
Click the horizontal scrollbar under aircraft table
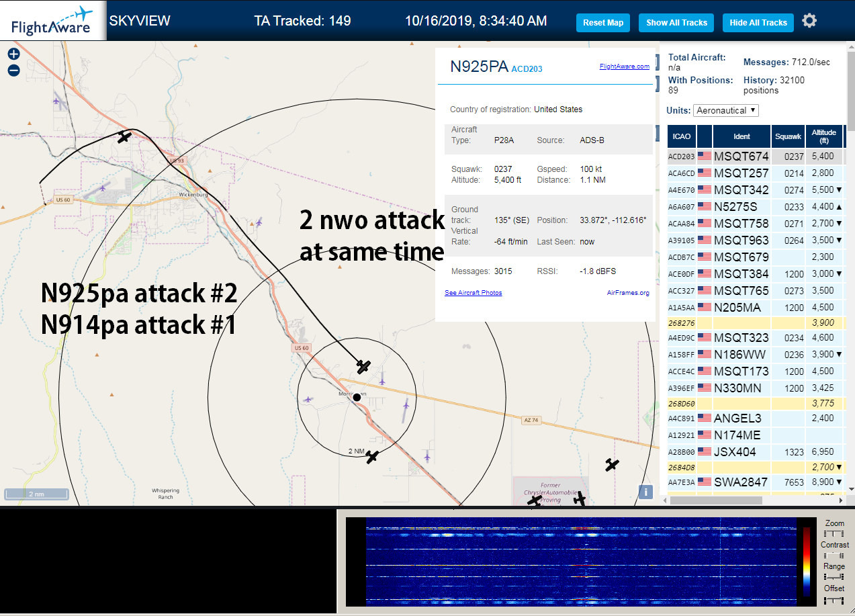715,500
